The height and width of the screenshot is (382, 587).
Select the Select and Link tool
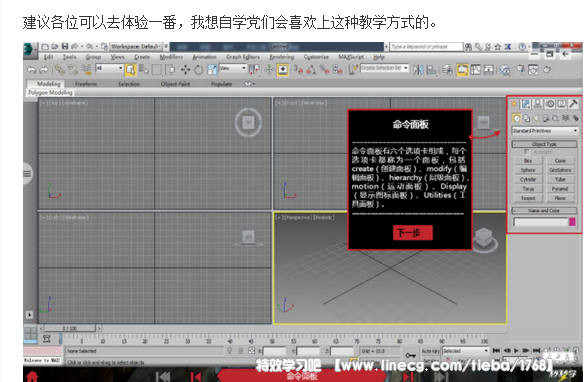click(x=60, y=70)
